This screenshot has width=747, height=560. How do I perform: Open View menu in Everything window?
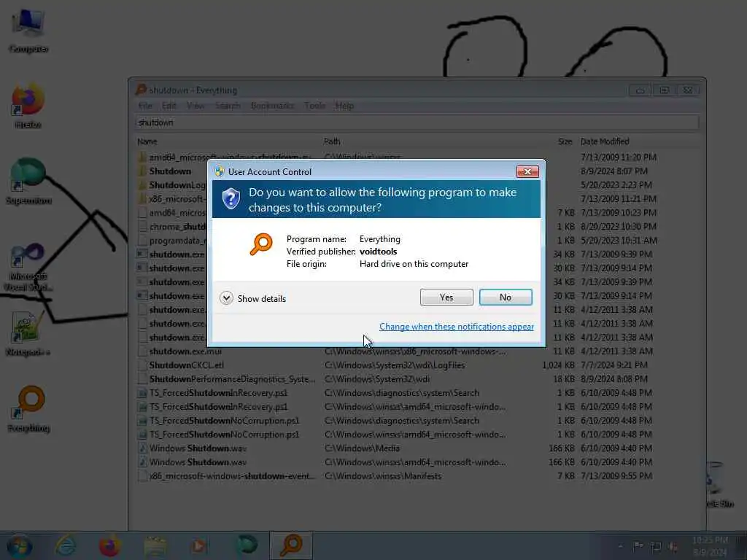[x=196, y=106]
